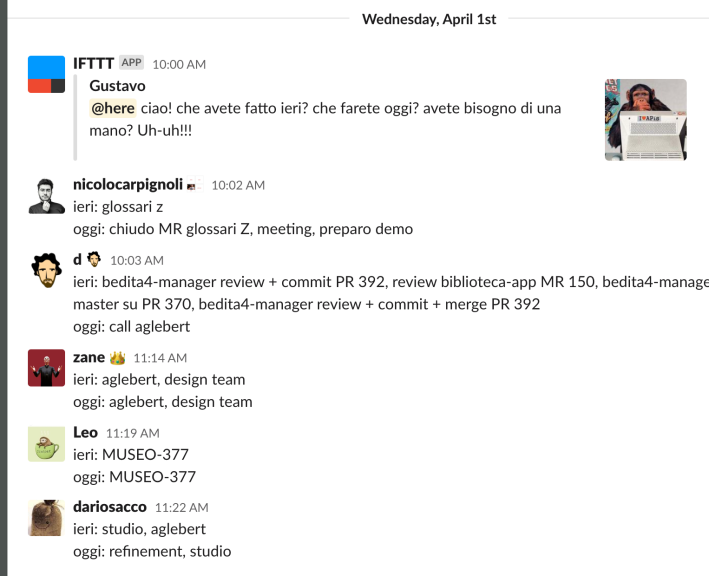Click the status emoji beside nicolocarpignoli
Screen dimensions: 709x576
194,185
